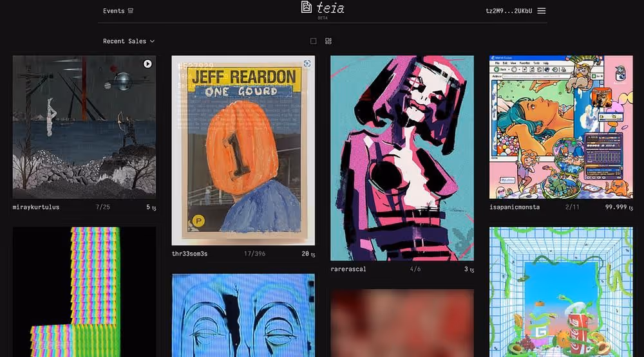Visit artist thr33som3s profile

click(189, 254)
